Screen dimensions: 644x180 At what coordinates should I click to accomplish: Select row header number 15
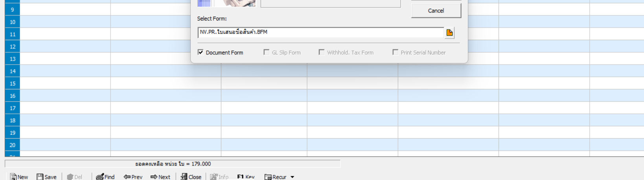pos(13,84)
